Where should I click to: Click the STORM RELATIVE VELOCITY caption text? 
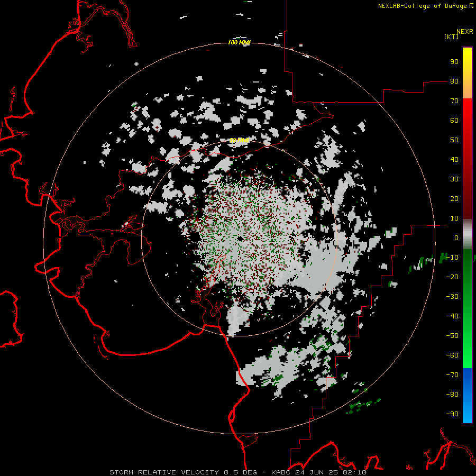click(164, 472)
